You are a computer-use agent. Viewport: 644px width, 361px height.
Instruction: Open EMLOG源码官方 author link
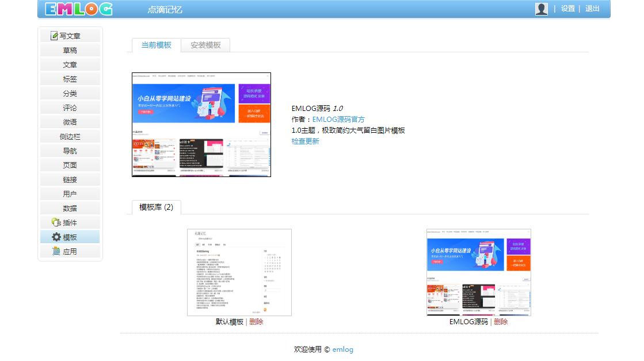(x=338, y=120)
